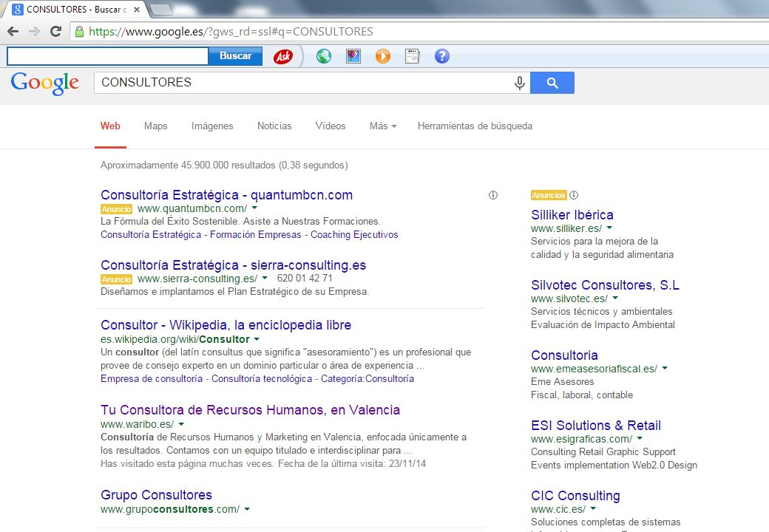Open the Silliker Ibérica ad link
The height and width of the screenshot is (532, 769).
coord(572,214)
